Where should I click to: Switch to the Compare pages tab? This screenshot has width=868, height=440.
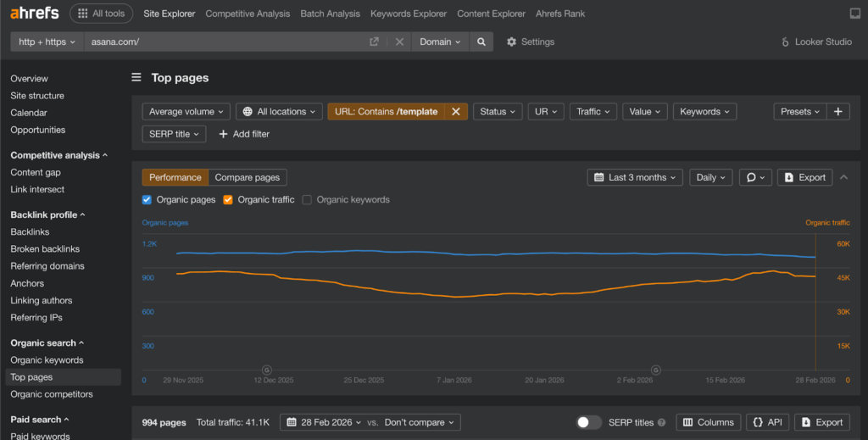click(247, 177)
